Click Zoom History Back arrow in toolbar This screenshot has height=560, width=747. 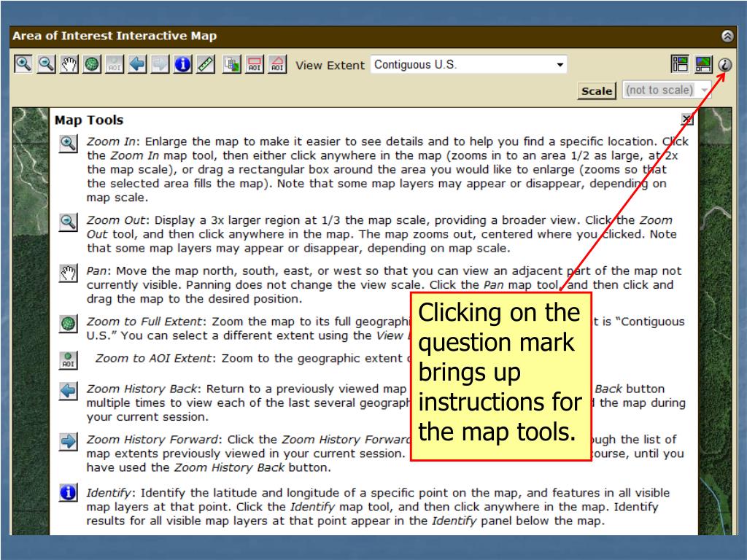138,64
